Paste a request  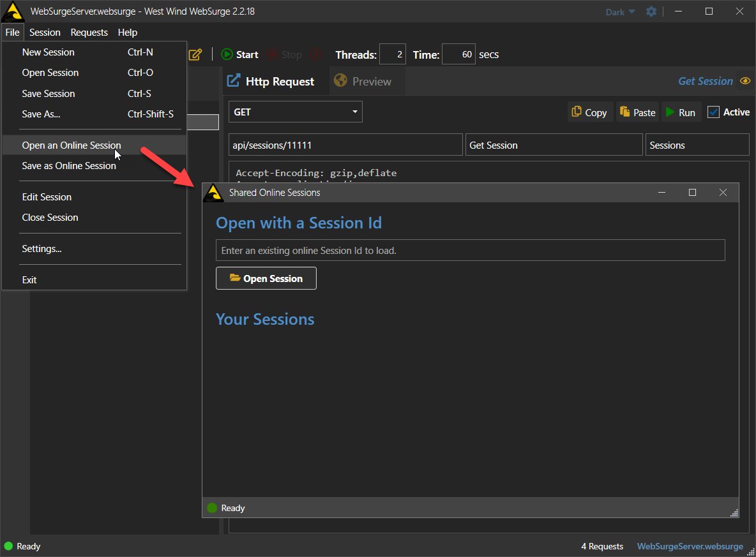(x=637, y=112)
